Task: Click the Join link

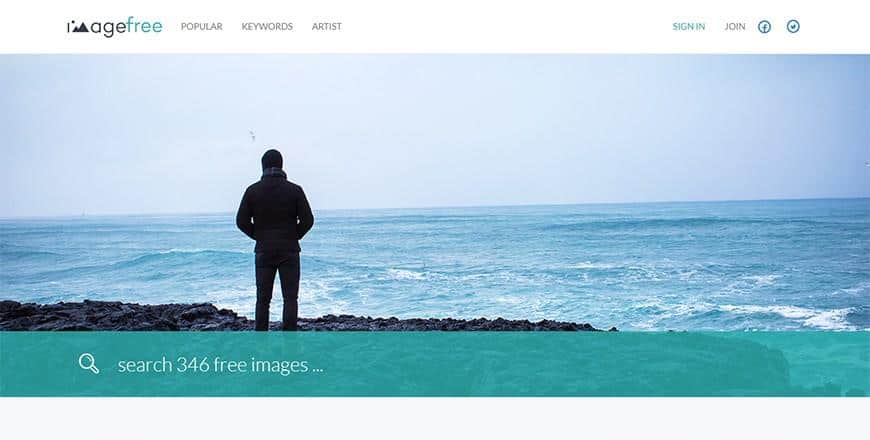Action: [735, 27]
